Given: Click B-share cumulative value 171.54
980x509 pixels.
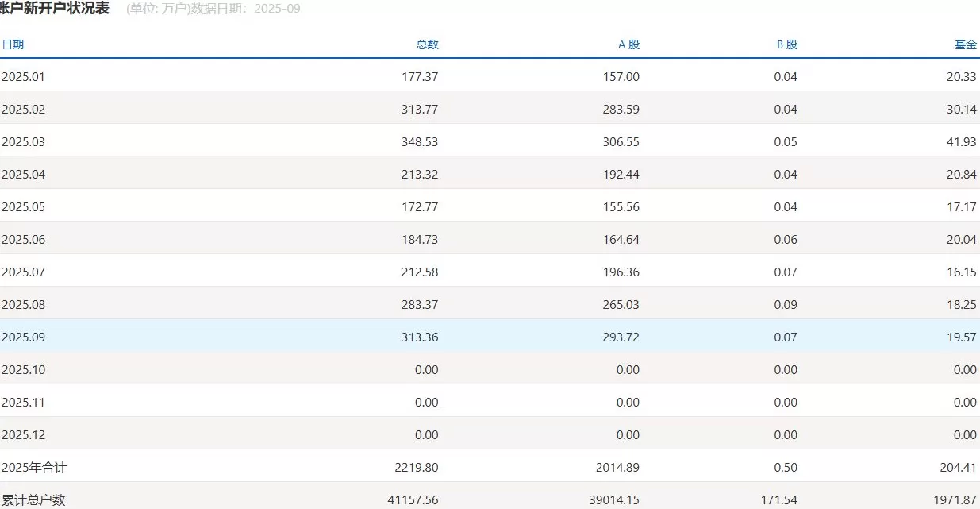Looking at the screenshot, I should [x=778, y=500].
